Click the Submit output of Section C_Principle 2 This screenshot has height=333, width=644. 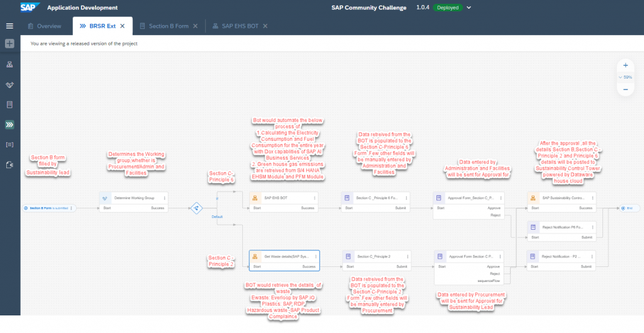tap(401, 266)
